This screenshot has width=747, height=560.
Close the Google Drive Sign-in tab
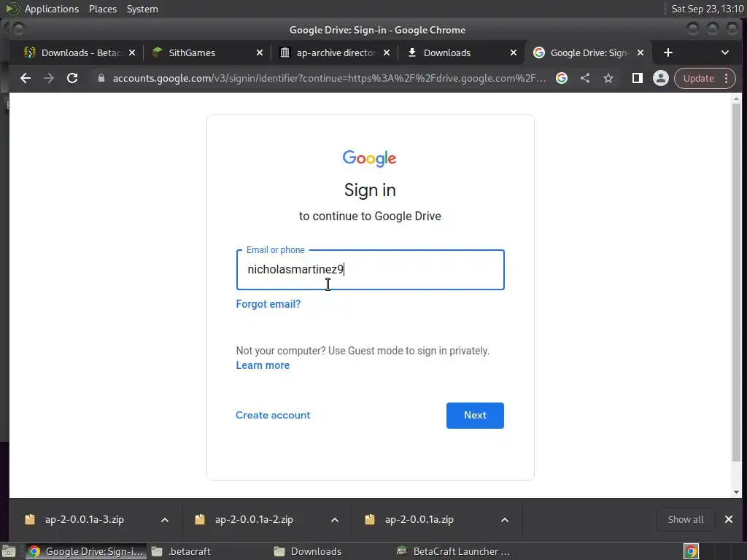click(x=640, y=52)
